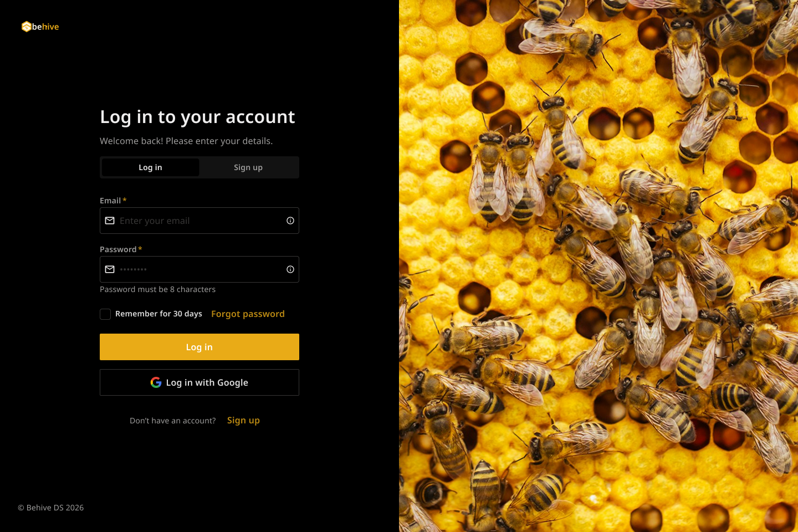
Task: Click the circular info icon next to email placeholder
Action: pyautogui.click(x=290, y=221)
